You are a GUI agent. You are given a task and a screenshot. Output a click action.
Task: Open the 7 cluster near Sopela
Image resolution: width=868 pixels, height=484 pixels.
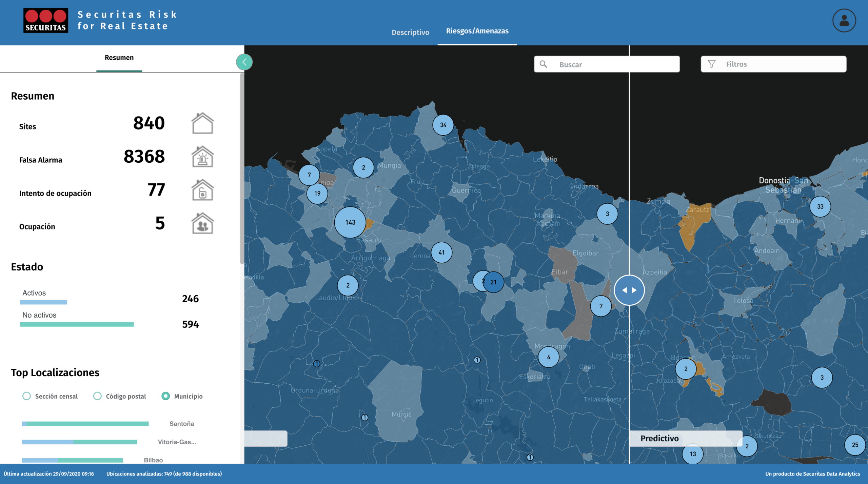(309, 175)
